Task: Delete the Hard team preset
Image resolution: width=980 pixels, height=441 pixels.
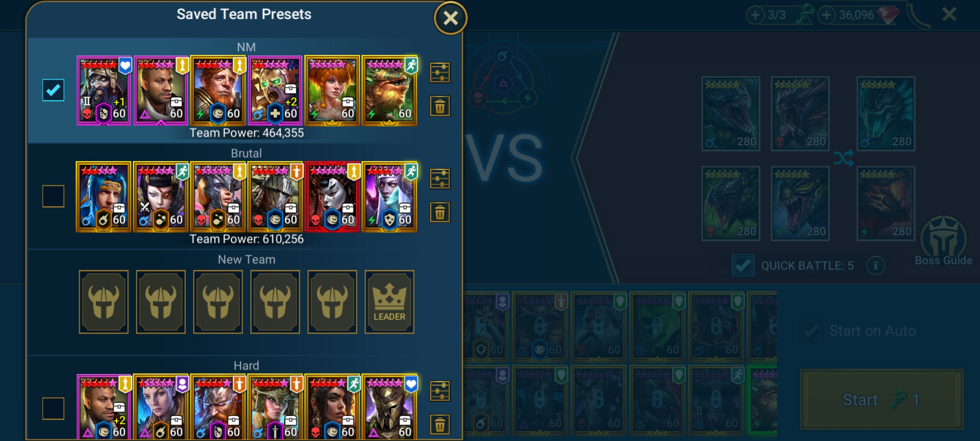Action: pos(440,425)
